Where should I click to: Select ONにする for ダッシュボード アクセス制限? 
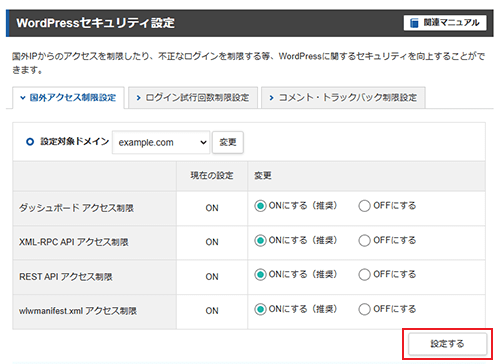260,206
